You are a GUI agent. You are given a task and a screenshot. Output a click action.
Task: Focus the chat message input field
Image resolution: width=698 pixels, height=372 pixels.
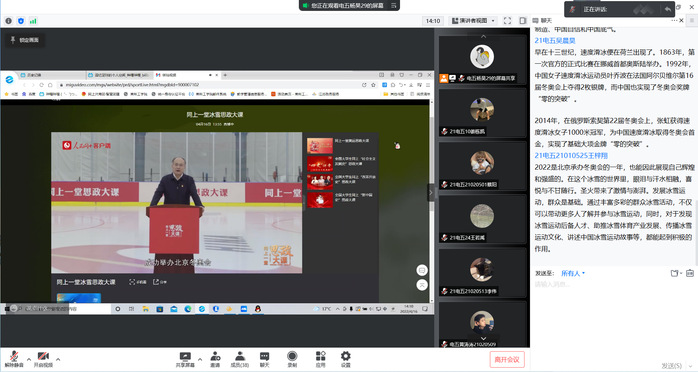pyautogui.click(x=614, y=285)
